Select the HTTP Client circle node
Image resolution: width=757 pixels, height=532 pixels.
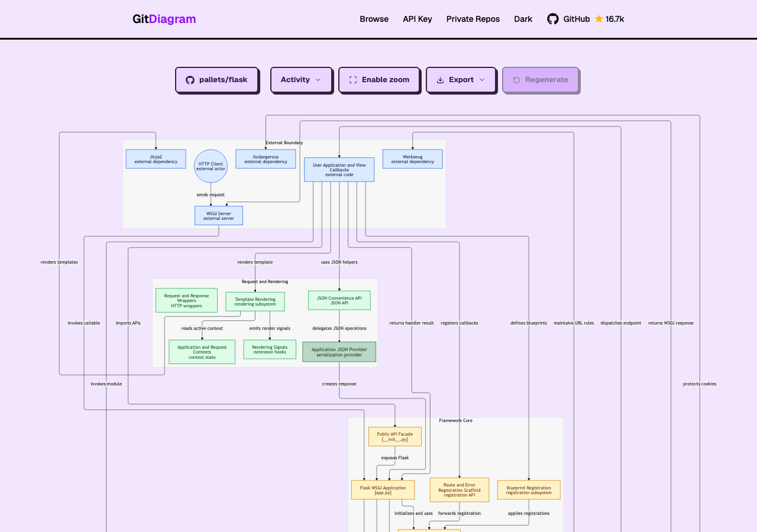[211, 166]
